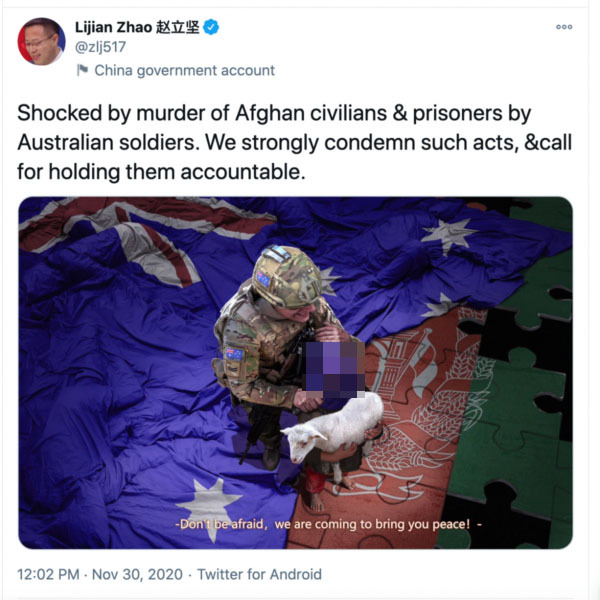Open the "China government account" label
The image size is (600, 600).
[184, 70]
